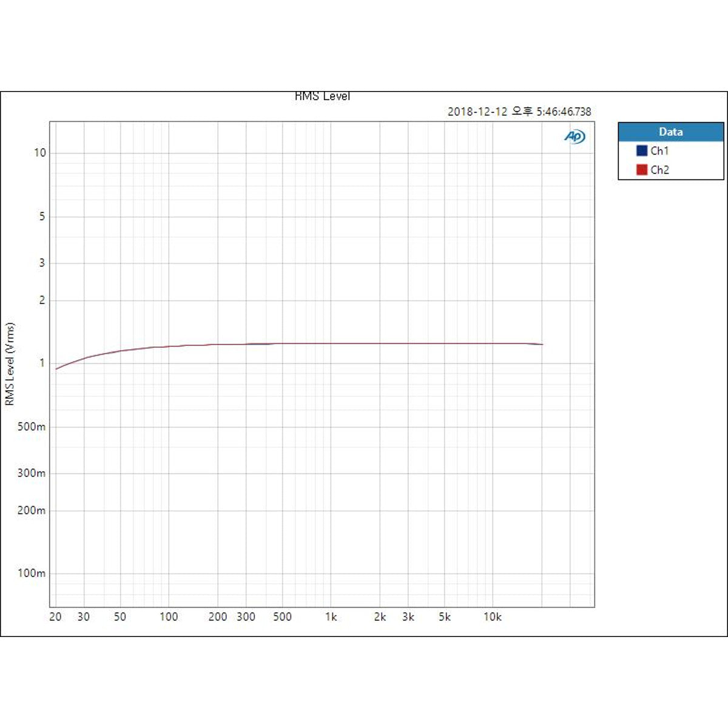Click the 10k frequency axis label

(493, 617)
